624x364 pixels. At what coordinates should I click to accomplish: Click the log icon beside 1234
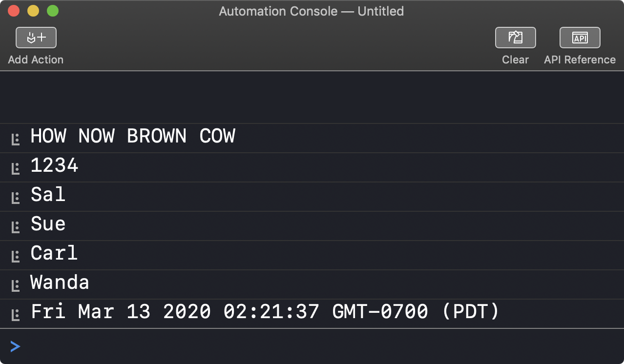click(16, 169)
